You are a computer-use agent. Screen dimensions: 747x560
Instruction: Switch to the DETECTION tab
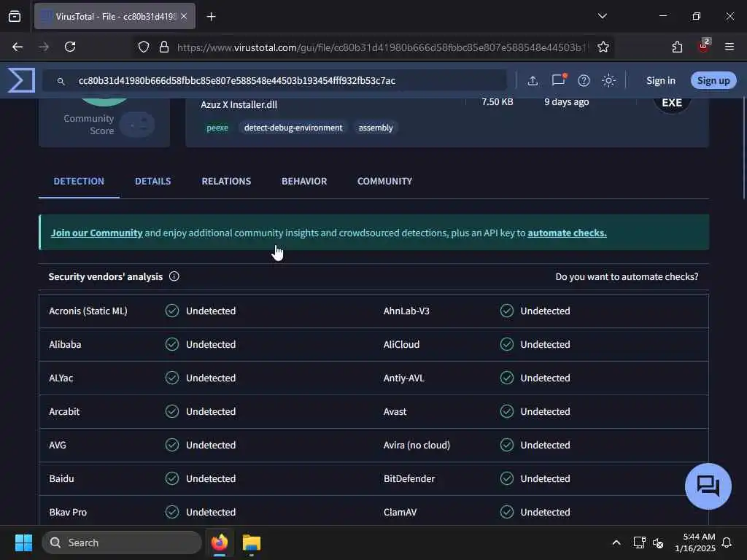tap(79, 181)
